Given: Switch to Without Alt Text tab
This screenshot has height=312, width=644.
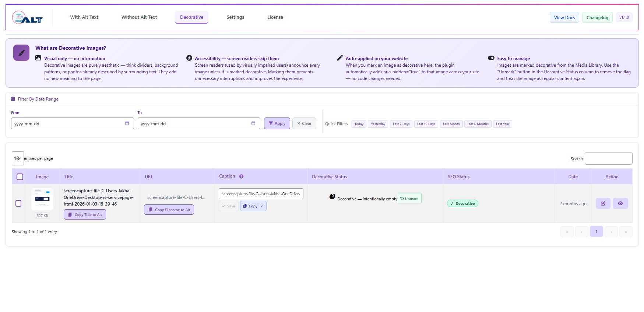Looking at the screenshot, I should coord(139,17).
